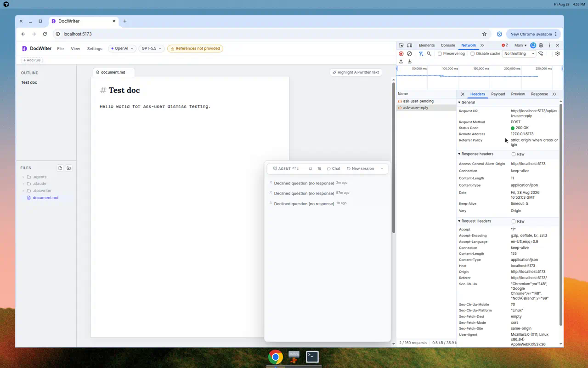Show more DevTools panels chevron
The height and width of the screenshot is (368, 588).
482,46
